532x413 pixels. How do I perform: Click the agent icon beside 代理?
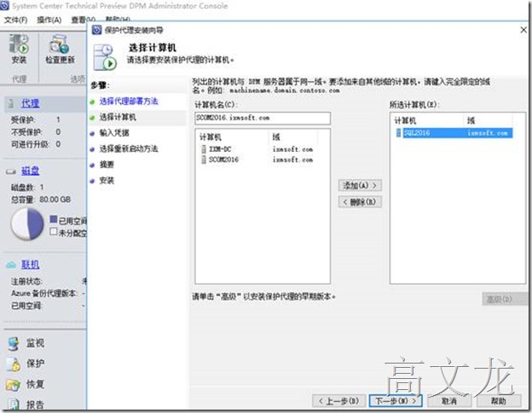coord(11,103)
